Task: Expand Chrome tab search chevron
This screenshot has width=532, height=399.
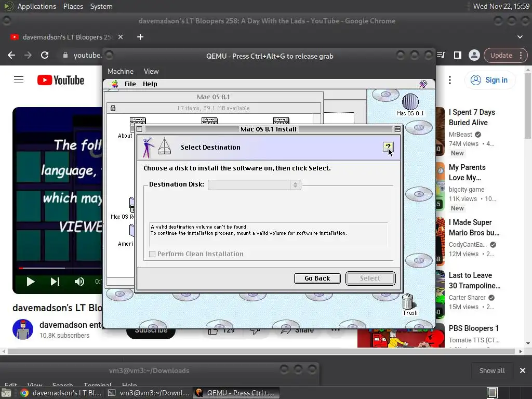Action: 520,37
